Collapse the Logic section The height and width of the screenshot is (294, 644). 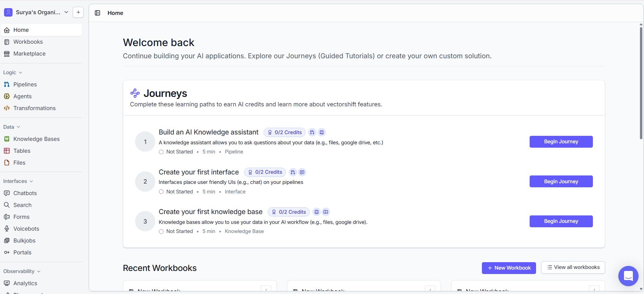[x=13, y=72]
